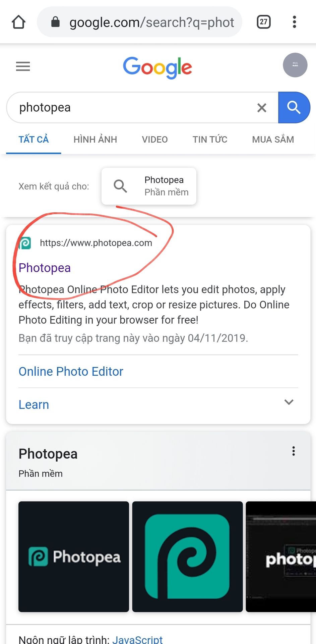The width and height of the screenshot is (316, 644).
Task: Click the JavaScript link
Action: [137, 639]
